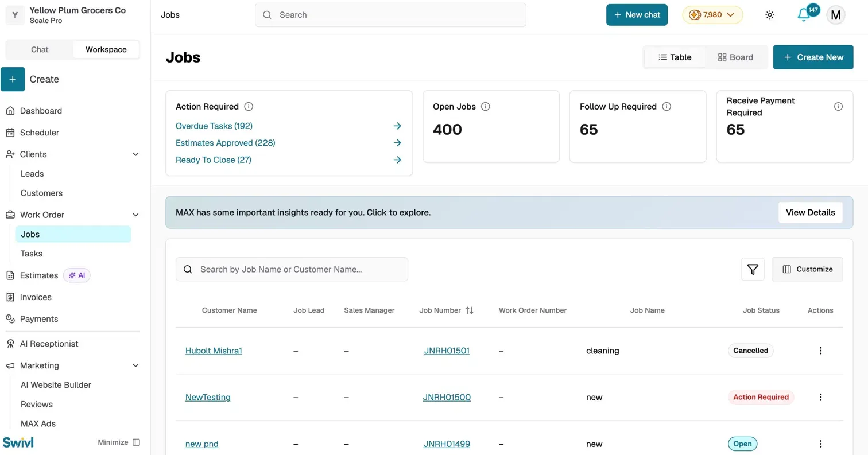Viewport: 868px width, 455px height.
Task: Click the teal plus Create icon
Action: (13, 79)
